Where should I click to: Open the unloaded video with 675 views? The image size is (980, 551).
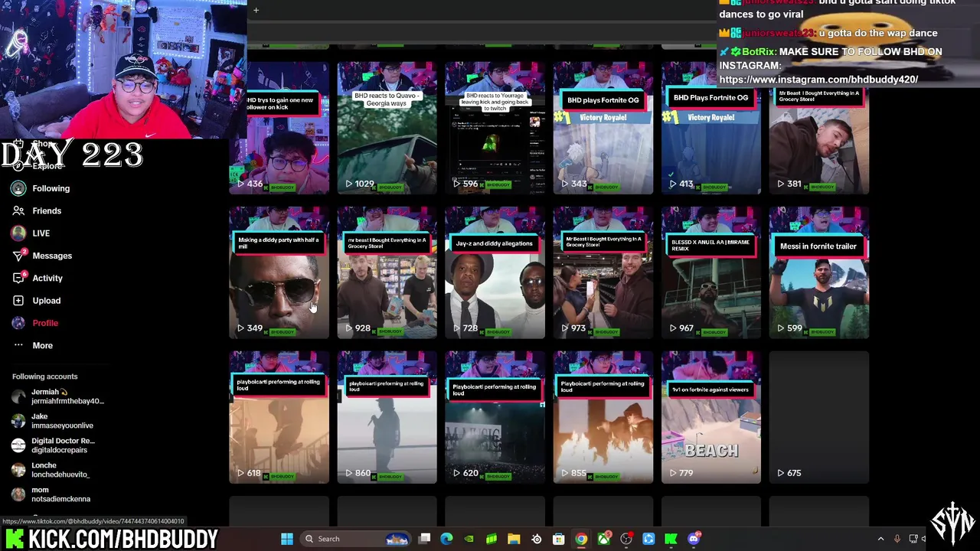coord(818,417)
